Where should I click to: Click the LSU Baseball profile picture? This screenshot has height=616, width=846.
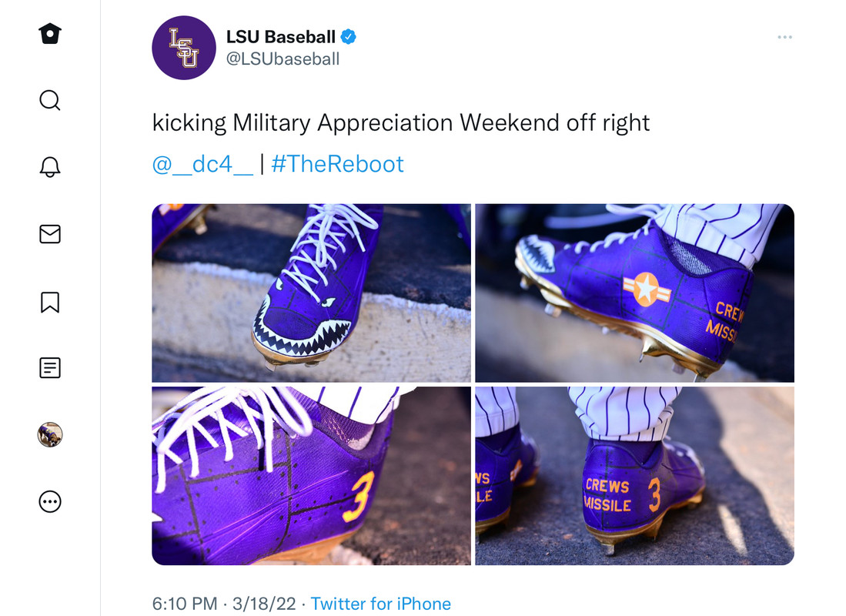tap(184, 48)
